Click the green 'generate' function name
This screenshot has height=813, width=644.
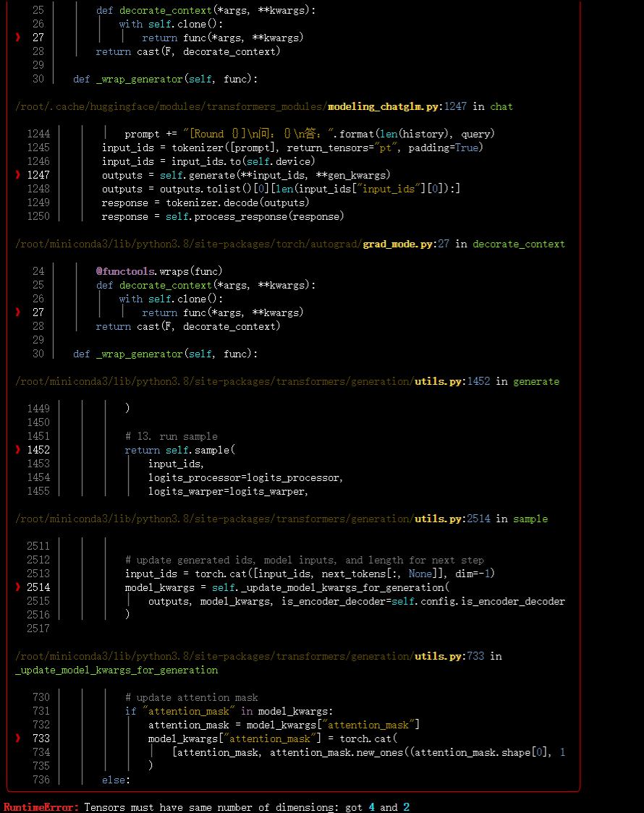(536, 381)
